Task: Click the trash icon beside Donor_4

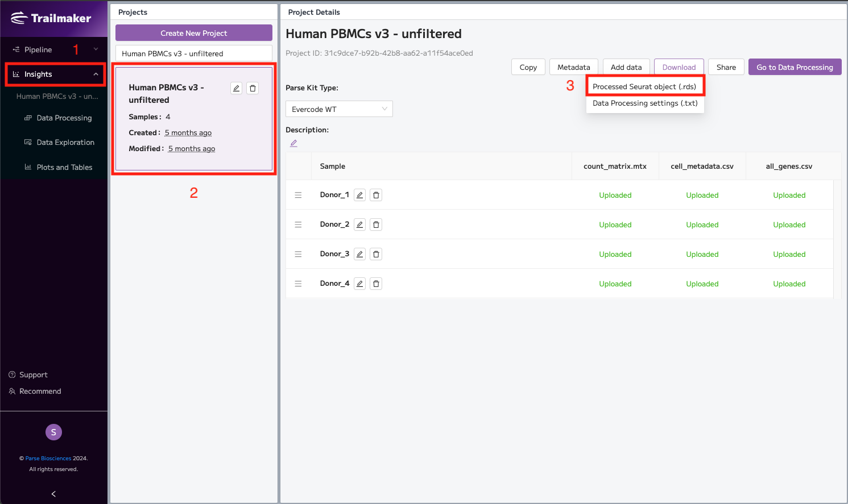Action: [x=376, y=284]
